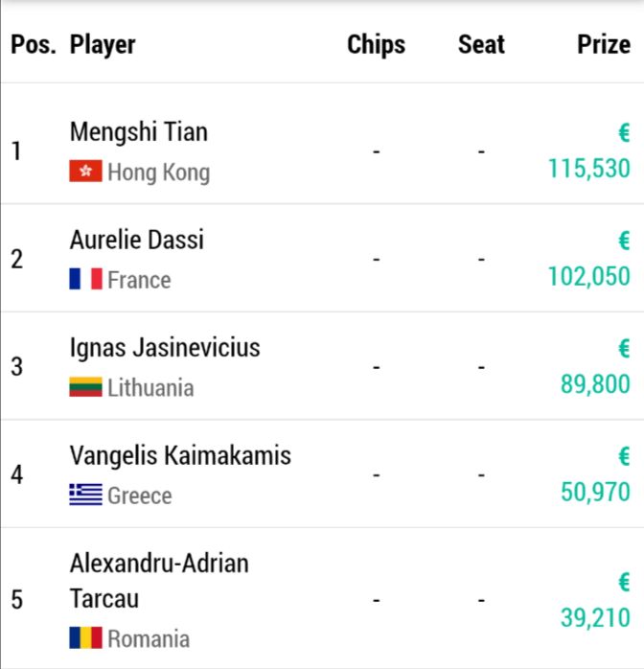The width and height of the screenshot is (644, 669).
Task: Open Aurelie Dassi's player profile
Action: tap(136, 240)
